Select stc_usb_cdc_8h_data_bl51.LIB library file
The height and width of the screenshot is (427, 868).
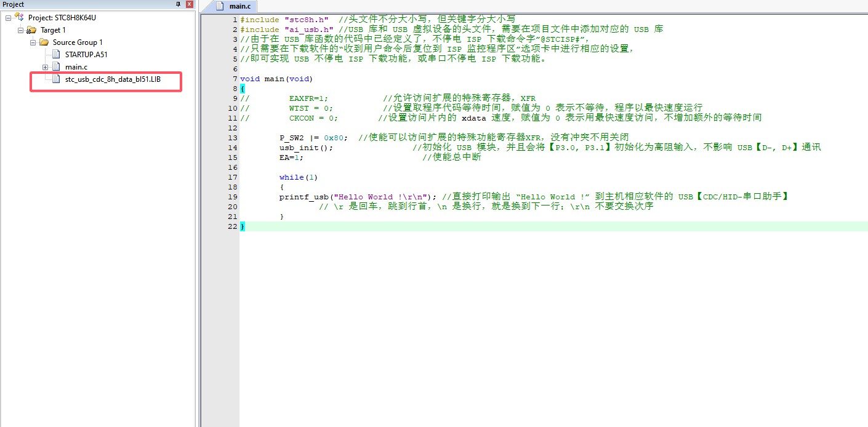pos(113,79)
